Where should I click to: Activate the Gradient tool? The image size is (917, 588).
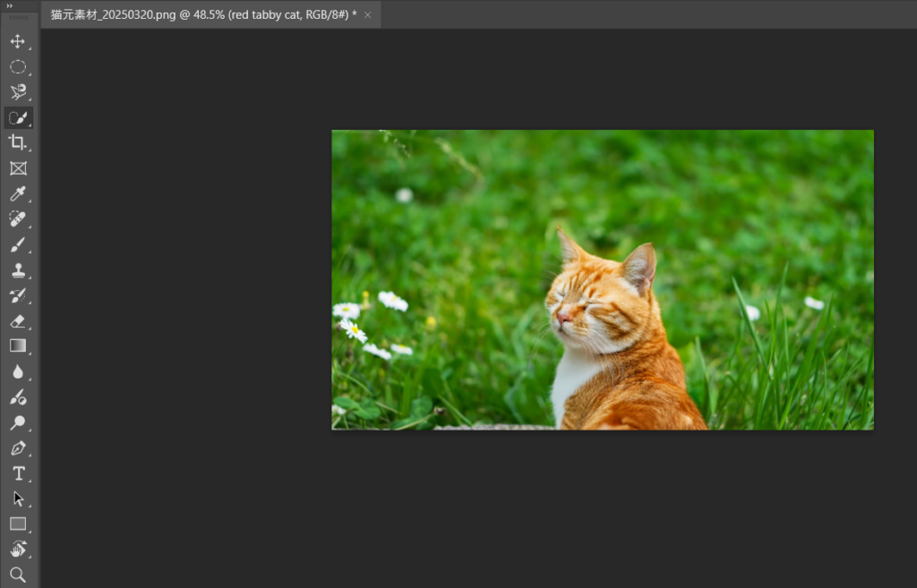[x=18, y=345]
